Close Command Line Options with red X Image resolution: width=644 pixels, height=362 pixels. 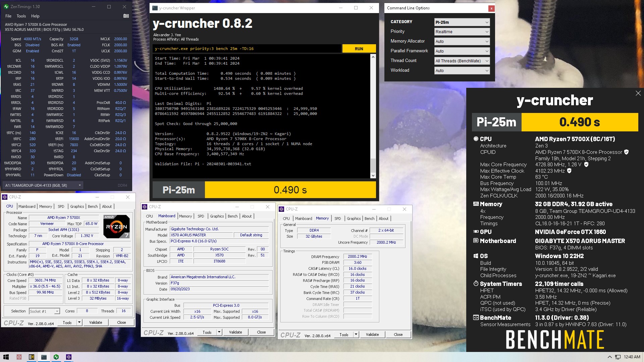pyautogui.click(x=491, y=8)
